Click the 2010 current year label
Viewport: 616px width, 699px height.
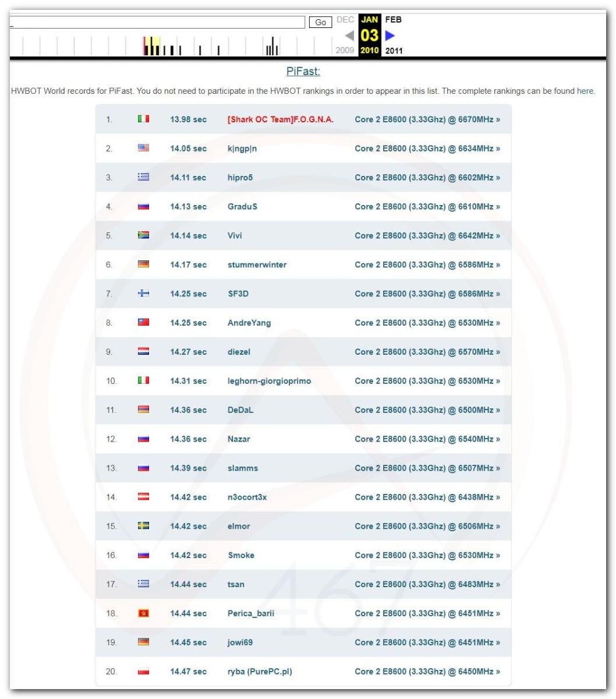(x=369, y=51)
